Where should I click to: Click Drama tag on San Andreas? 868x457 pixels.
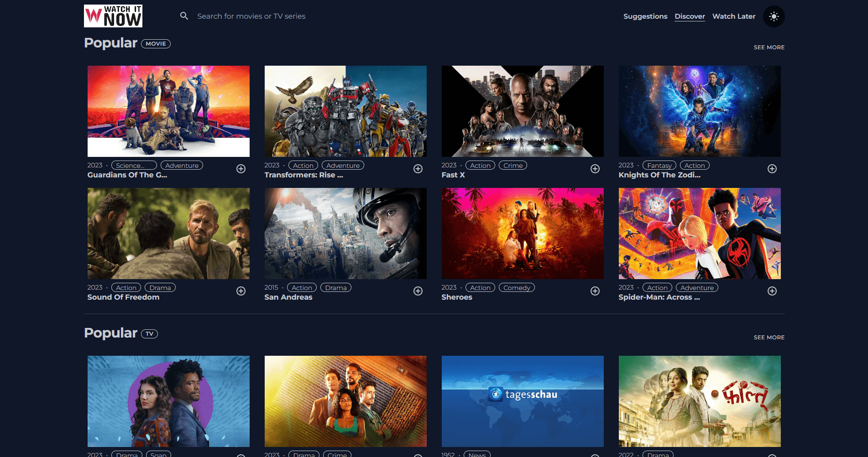[x=336, y=288]
